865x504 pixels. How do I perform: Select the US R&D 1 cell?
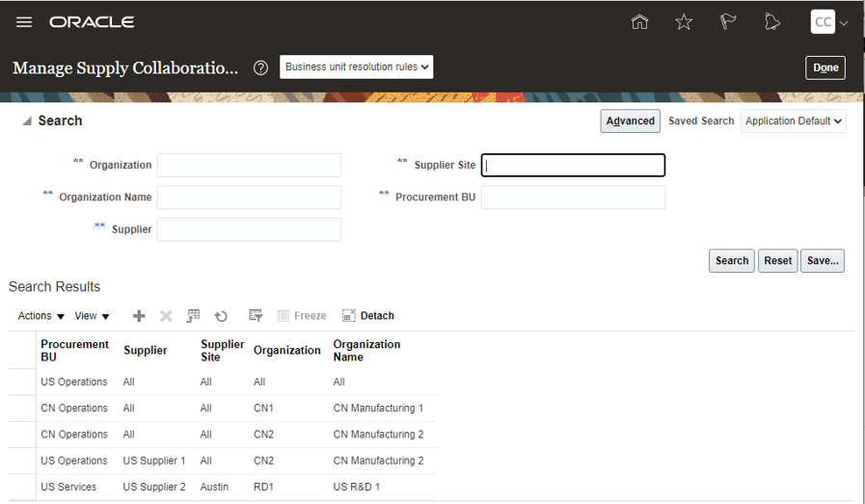357,488
